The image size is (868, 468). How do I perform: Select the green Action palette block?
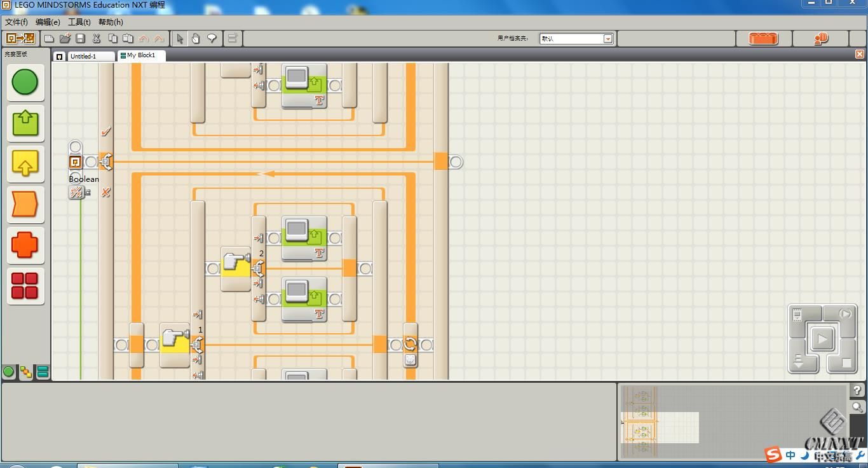click(25, 123)
